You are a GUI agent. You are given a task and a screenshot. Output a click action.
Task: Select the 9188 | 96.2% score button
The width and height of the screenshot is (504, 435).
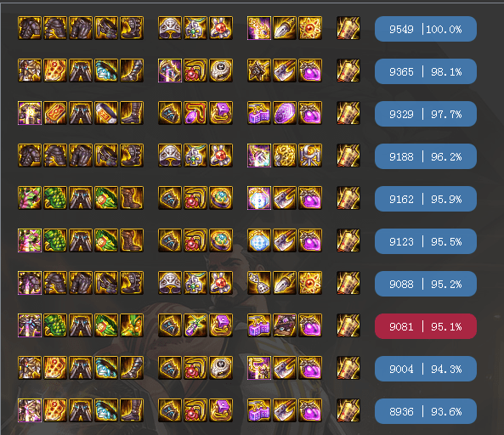click(x=426, y=156)
